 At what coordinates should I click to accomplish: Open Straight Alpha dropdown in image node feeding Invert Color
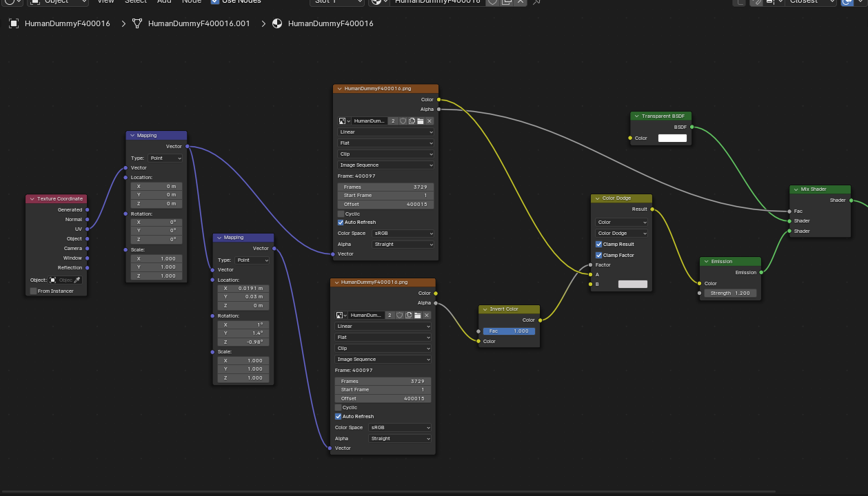click(x=401, y=438)
